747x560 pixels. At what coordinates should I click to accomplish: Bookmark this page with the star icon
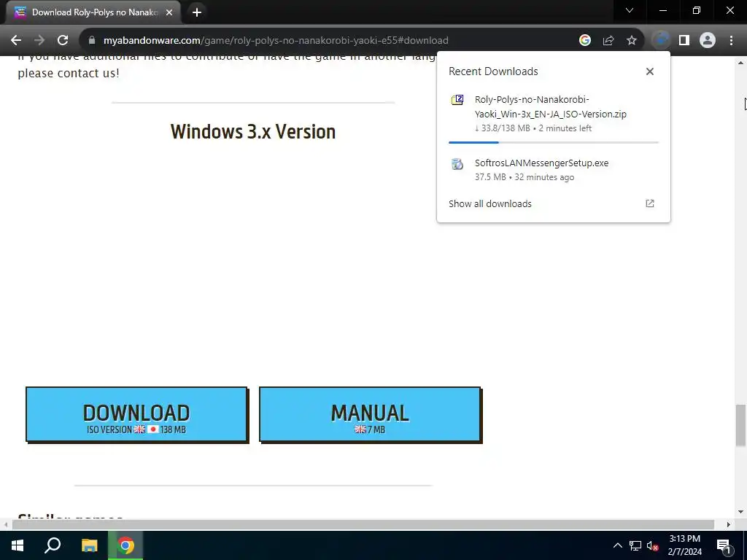[x=632, y=41]
